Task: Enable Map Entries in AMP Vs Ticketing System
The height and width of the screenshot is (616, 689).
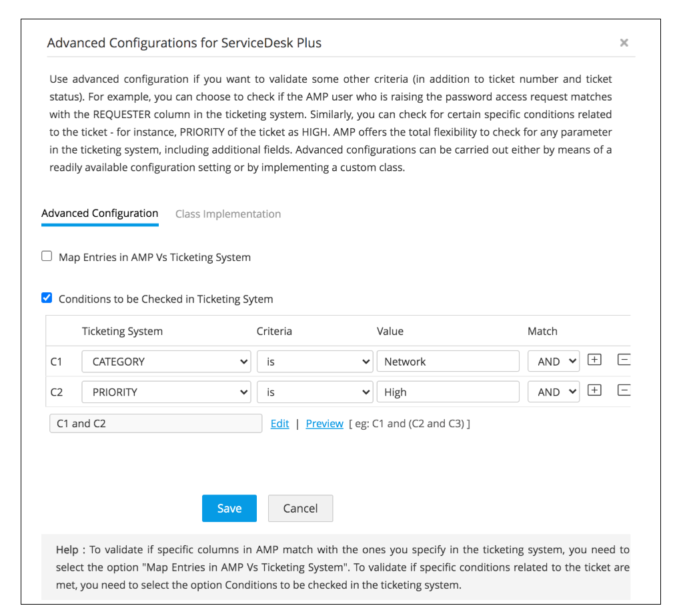Action: click(47, 256)
